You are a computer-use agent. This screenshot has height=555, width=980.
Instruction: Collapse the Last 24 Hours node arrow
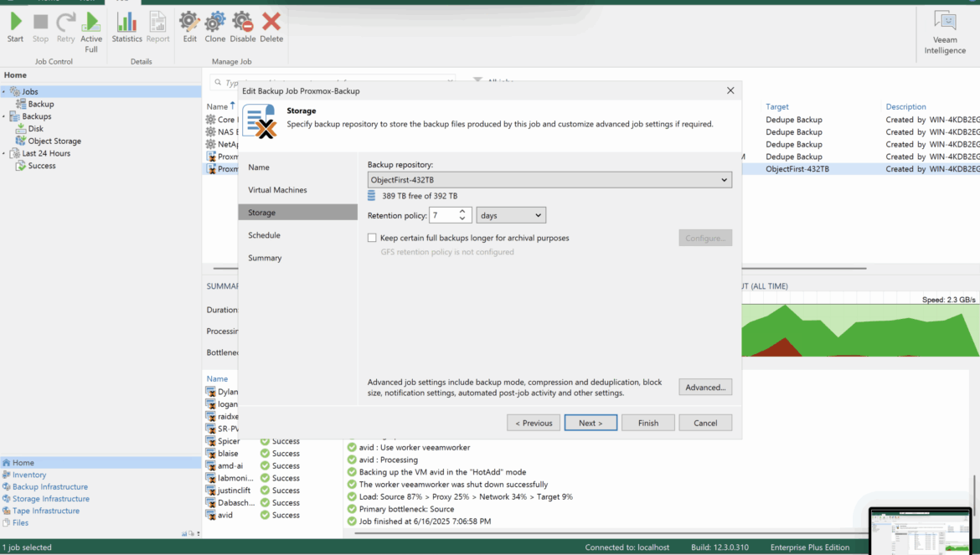click(3, 153)
